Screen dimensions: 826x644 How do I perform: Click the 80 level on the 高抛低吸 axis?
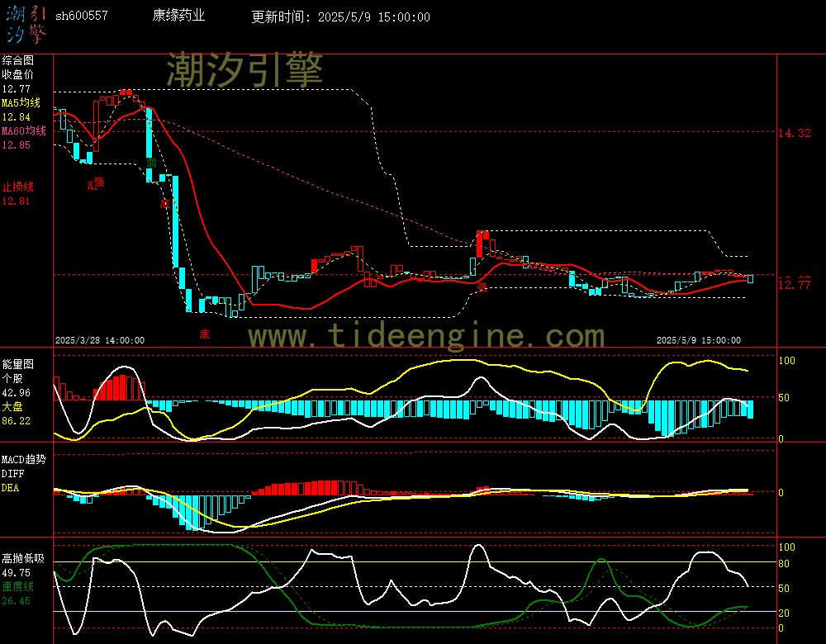[784, 563]
